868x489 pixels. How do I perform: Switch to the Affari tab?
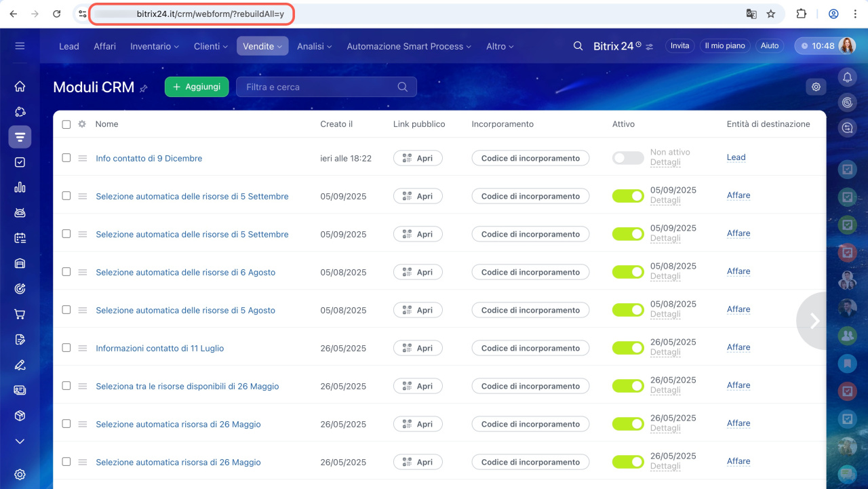[104, 46]
